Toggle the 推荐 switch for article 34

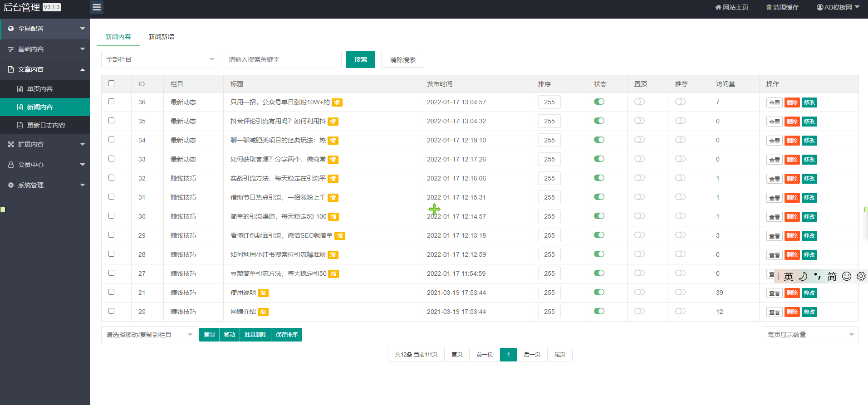point(680,140)
